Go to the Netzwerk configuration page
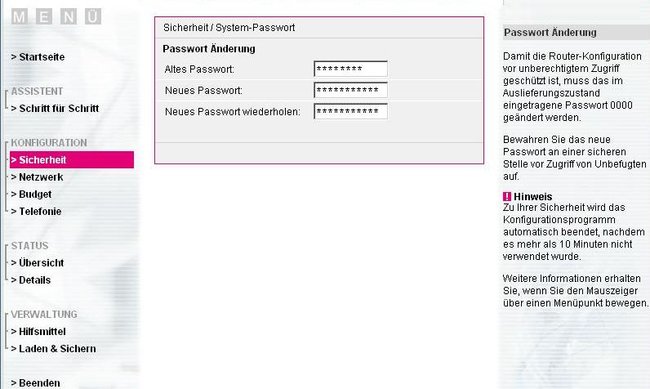The image size is (650, 389). click(x=37, y=177)
